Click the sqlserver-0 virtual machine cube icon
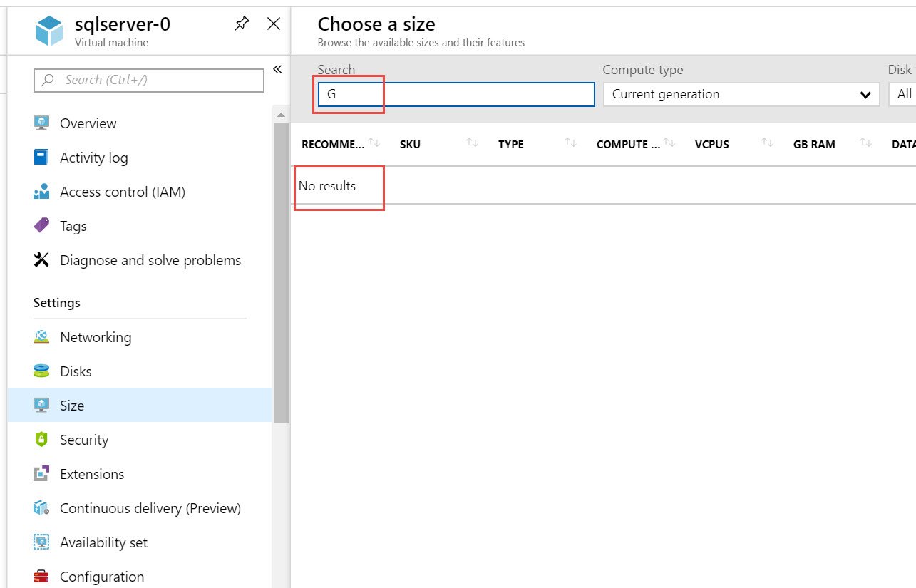The image size is (916, 588). tap(50, 31)
